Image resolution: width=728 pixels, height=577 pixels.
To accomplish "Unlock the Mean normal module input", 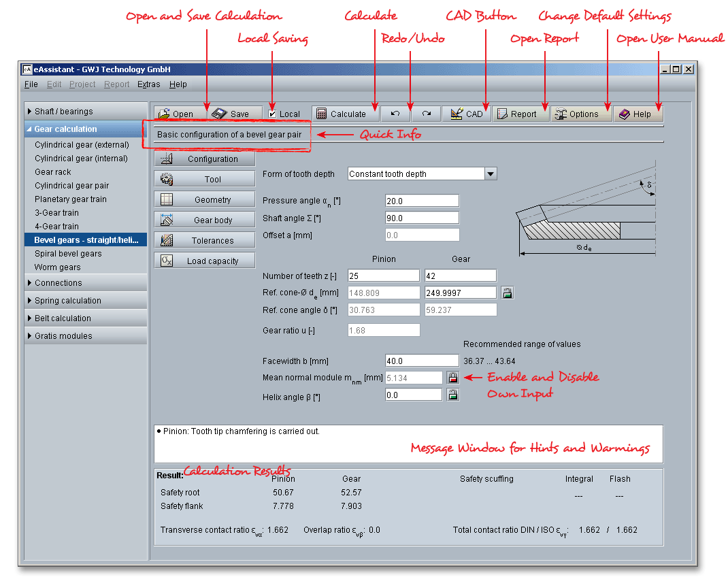I will point(452,378).
